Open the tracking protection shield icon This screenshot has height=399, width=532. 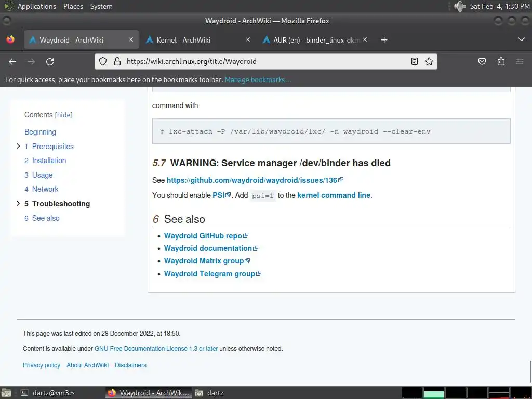point(103,61)
